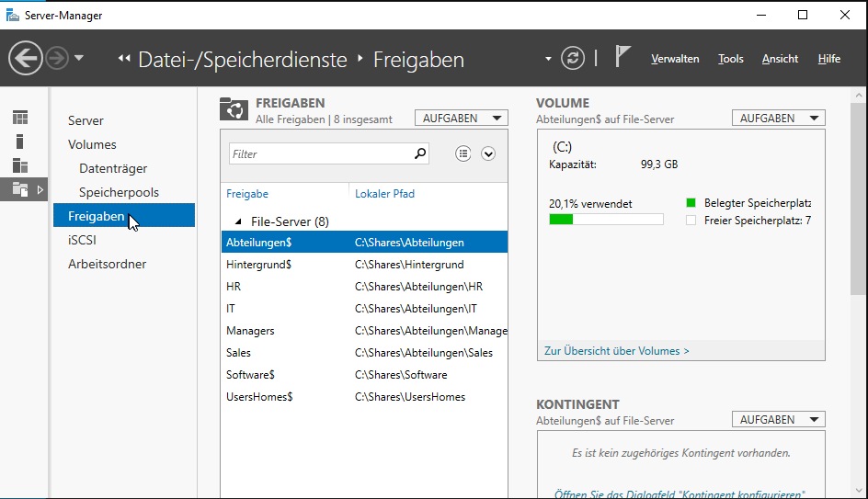Open the list view options icon
This screenshot has width=868, height=499.
pos(463,153)
